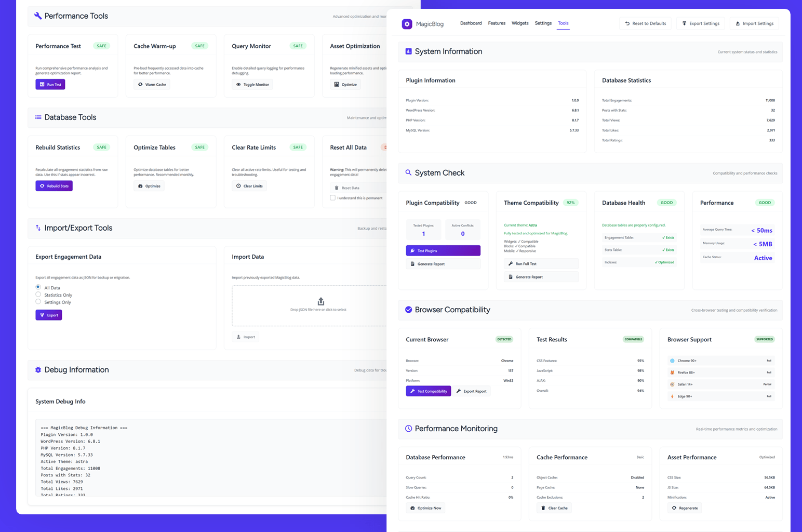The width and height of the screenshot is (802, 532).
Task: Click the Export Settings button
Action: tap(701, 23)
